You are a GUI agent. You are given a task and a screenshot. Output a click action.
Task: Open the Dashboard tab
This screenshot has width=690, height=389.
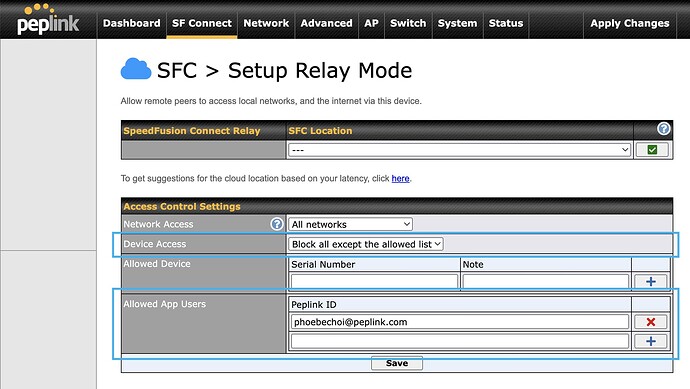click(x=132, y=23)
